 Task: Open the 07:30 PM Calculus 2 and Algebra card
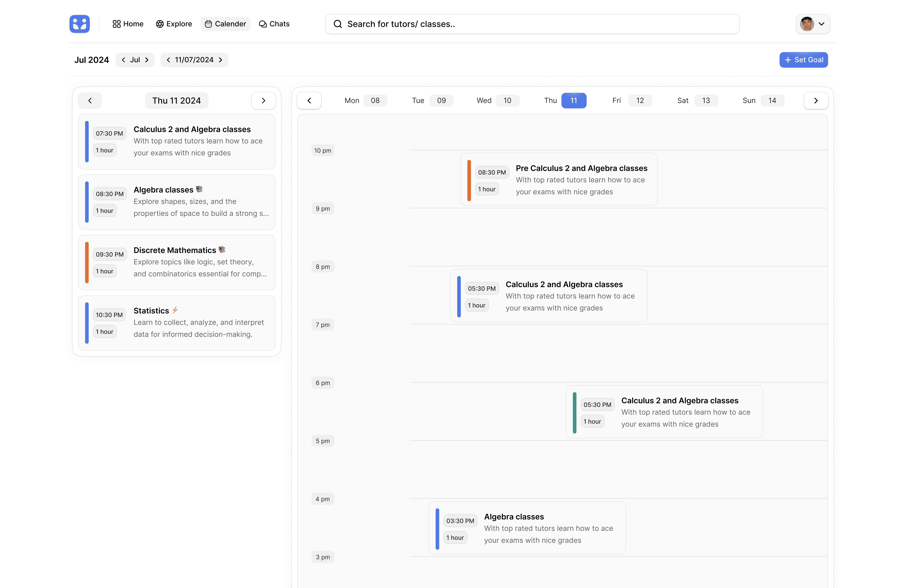pyautogui.click(x=177, y=141)
